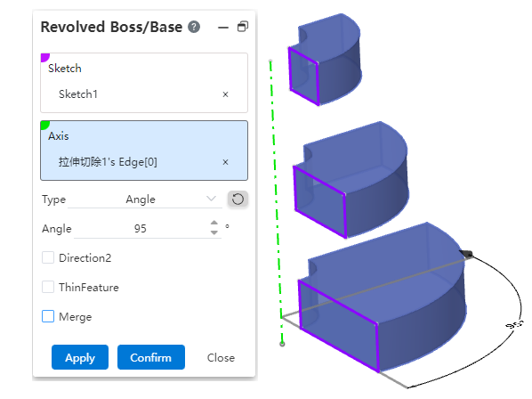Enable the Direction2 checkbox
This screenshot has width=532, height=399.
click(x=48, y=257)
